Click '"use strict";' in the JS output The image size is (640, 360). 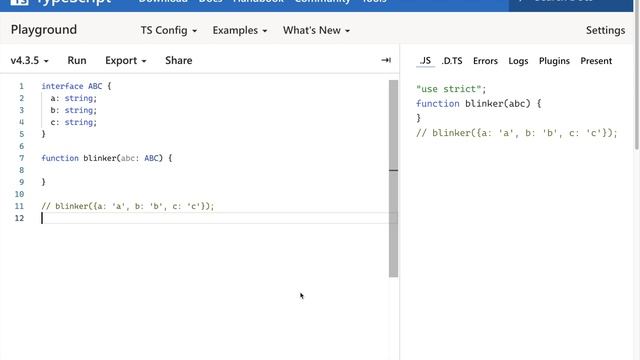point(451,89)
